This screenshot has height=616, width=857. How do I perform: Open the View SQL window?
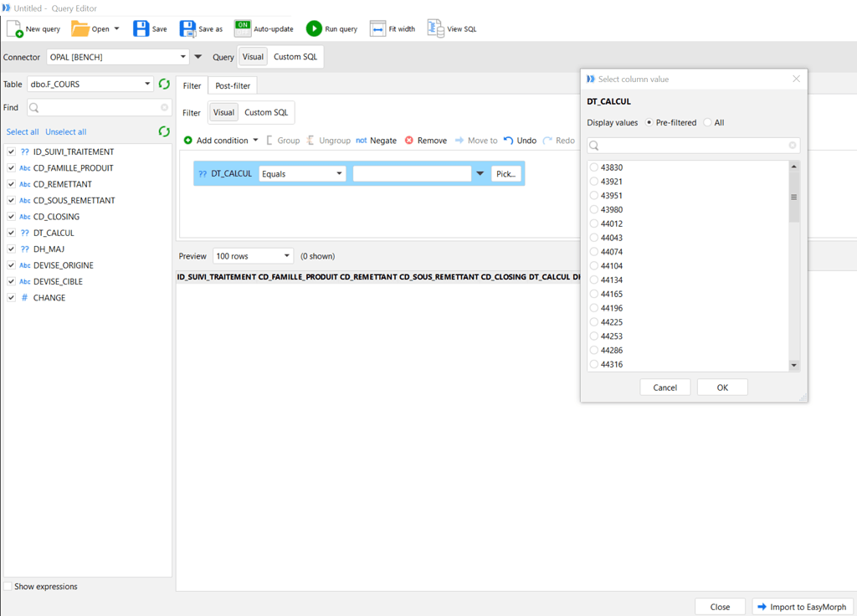pyautogui.click(x=451, y=28)
